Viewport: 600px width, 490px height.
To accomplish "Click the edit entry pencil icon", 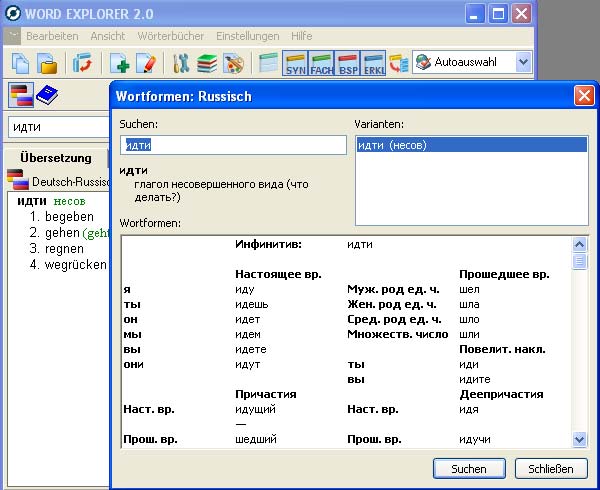I will [x=146, y=63].
